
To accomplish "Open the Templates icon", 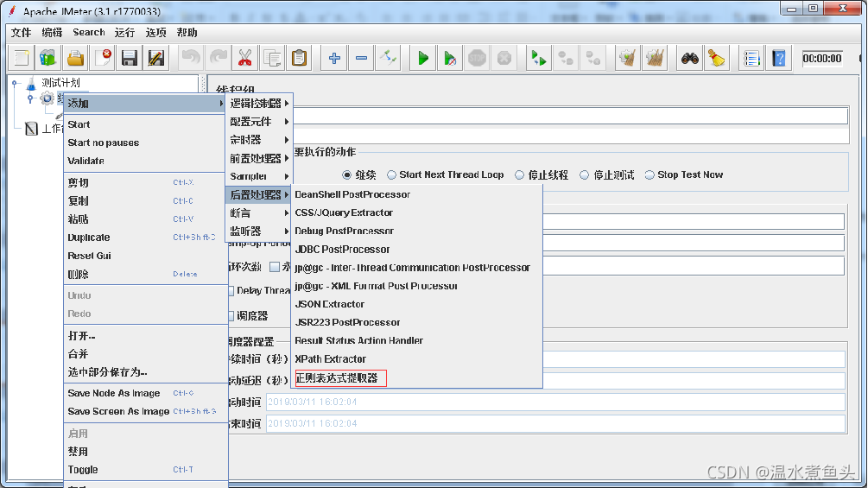I will point(48,58).
